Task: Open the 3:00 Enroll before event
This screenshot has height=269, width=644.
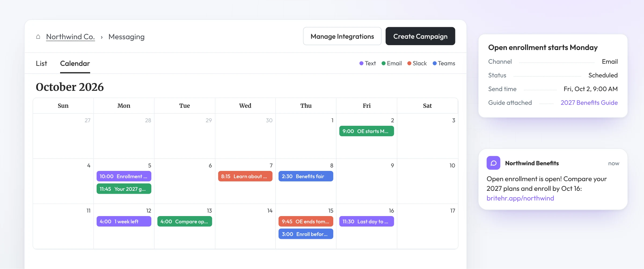Action: click(306, 234)
